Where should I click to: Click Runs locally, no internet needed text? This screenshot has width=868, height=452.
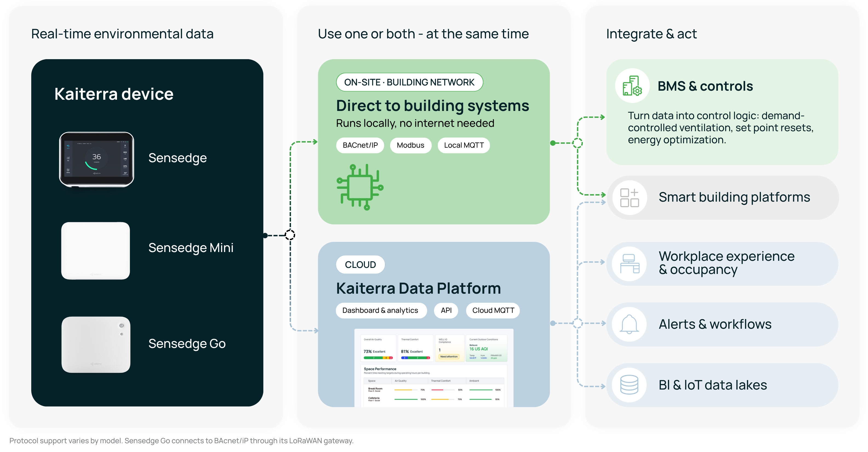click(415, 123)
